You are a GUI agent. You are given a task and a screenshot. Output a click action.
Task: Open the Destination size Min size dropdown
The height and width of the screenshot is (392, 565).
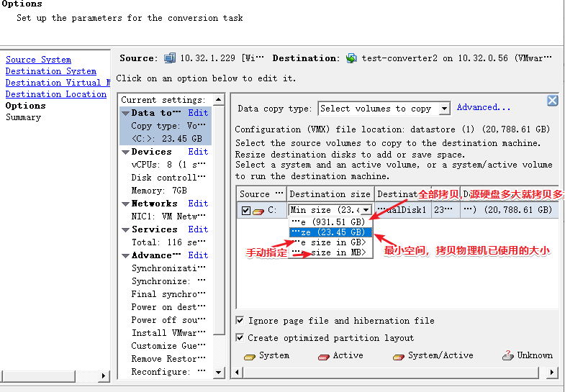(367, 211)
